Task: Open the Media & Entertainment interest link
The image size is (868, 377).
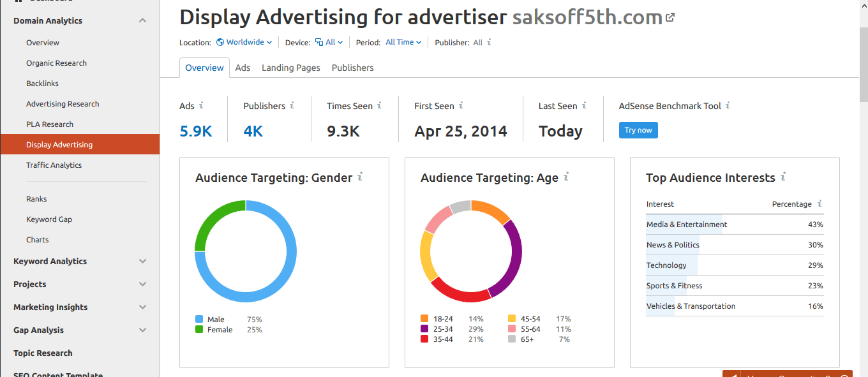Action: (686, 224)
